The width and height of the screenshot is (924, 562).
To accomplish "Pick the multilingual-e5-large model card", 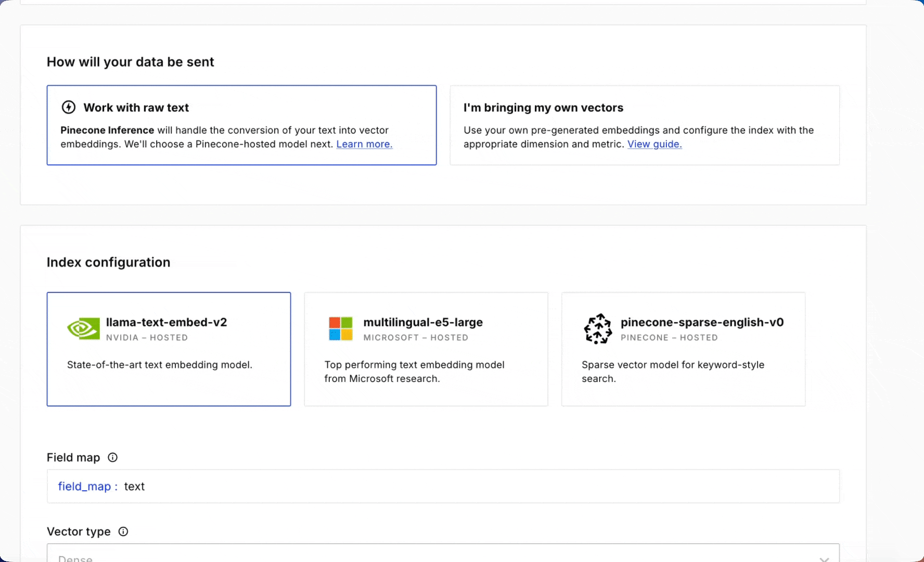I will (426, 349).
